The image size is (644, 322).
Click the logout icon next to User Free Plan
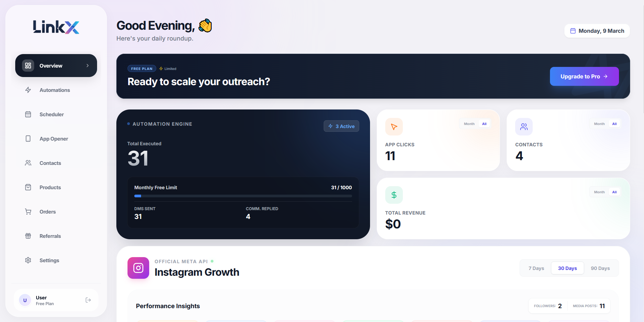88,300
